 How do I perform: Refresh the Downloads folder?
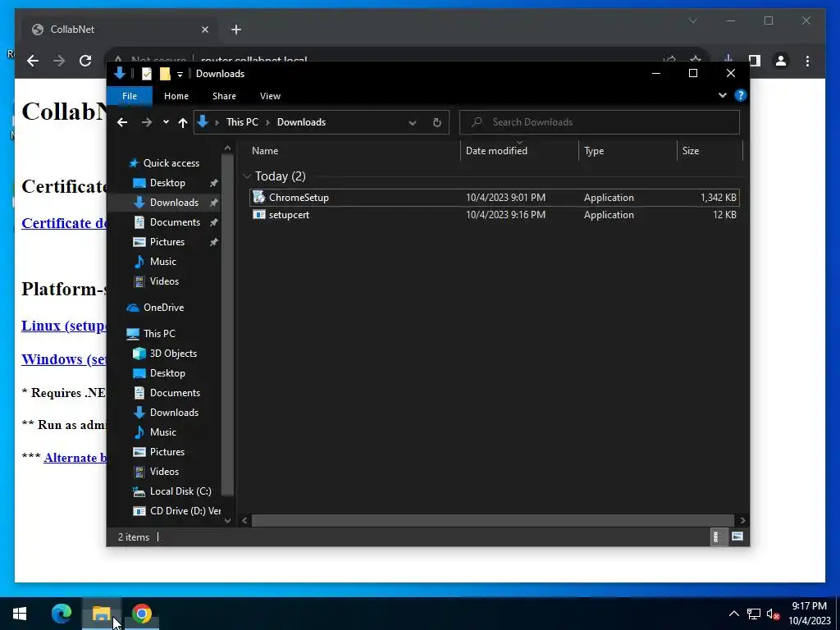[x=437, y=123]
